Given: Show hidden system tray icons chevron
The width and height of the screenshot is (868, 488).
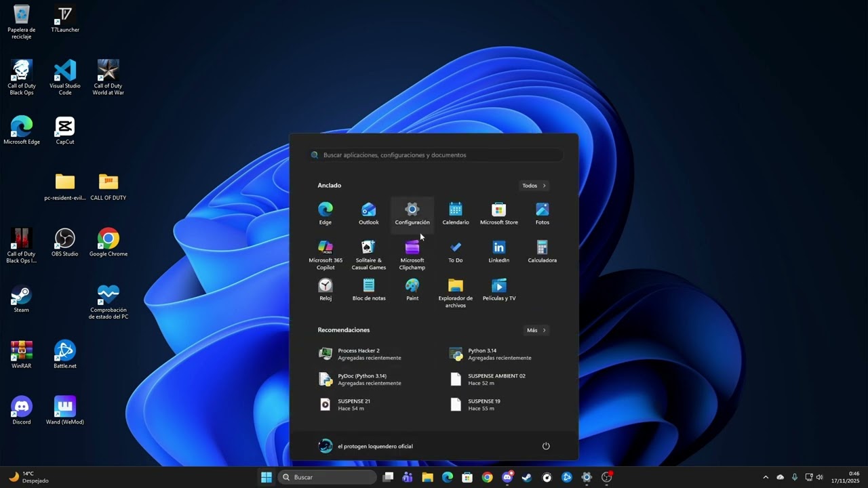Looking at the screenshot, I should point(766,477).
